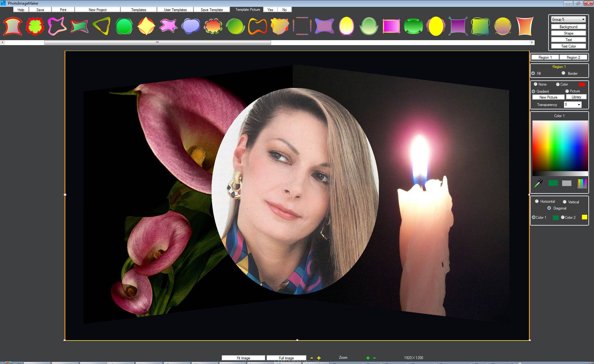The image size is (594, 364).
Task: Choose the Gradient fill option
Action: tap(533, 91)
